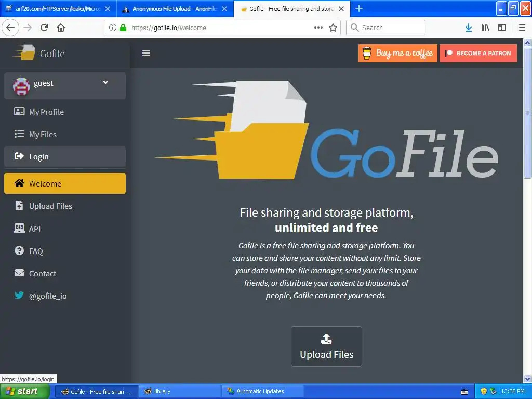Close the arf20.com tab
The height and width of the screenshot is (399, 532).
[107, 9]
